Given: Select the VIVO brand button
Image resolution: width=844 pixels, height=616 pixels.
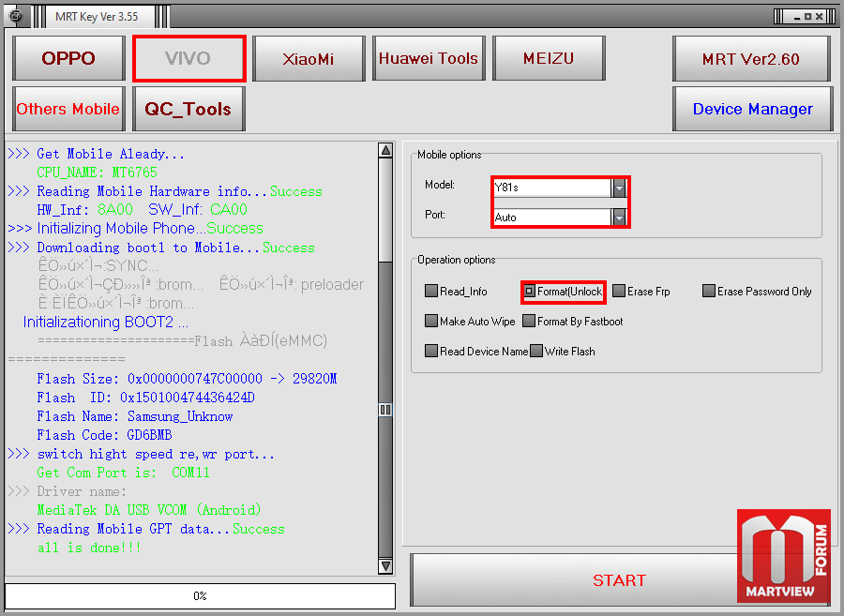Looking at the screenshot, I should [x=188, y=59].
